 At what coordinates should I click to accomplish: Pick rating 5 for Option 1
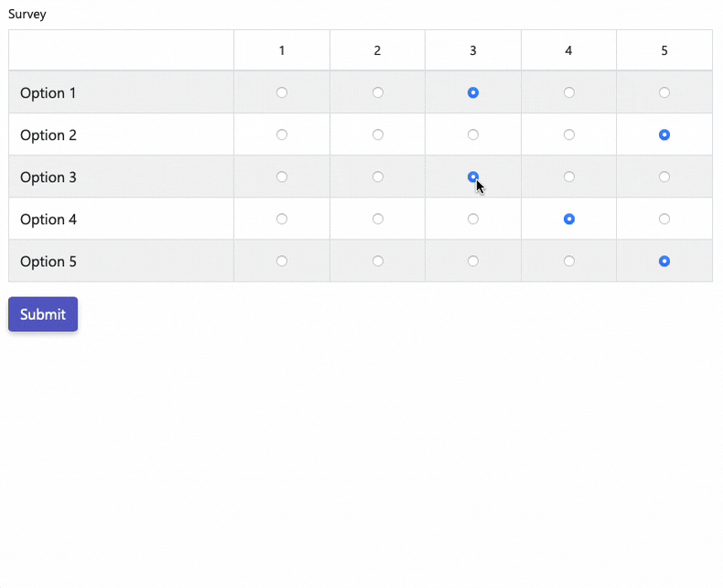pyautogui.click(x=665, y=92)
